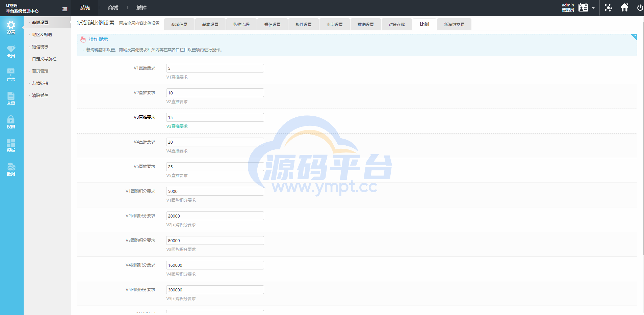
Task: Focus the V4团购积分要求 input field
Action: pyautogui.click(x=215, y=265)
